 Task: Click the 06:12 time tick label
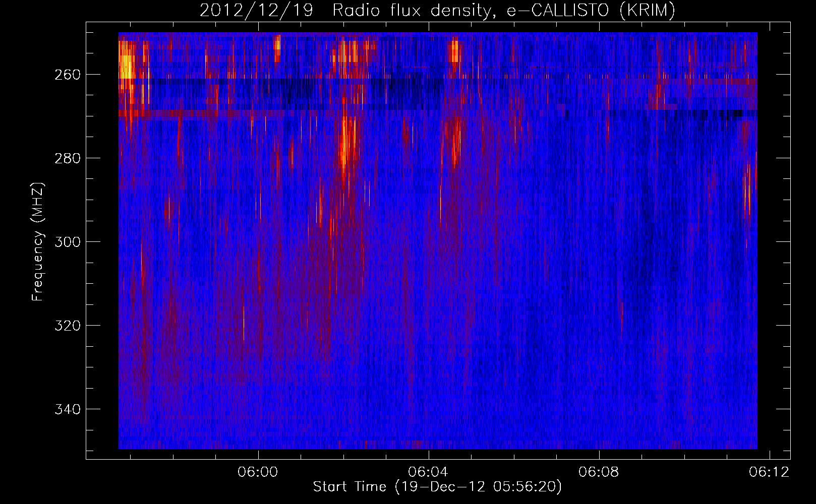[x=770, y=472]
